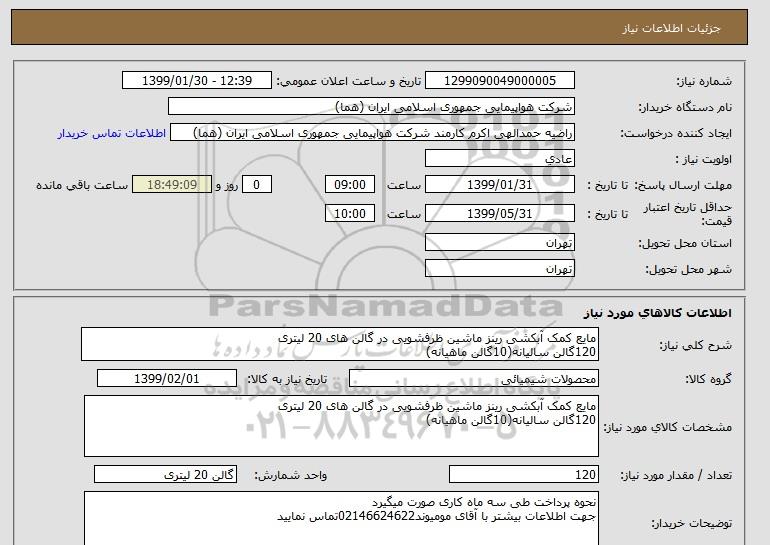Click the label ایجاد کننده درخواست
The width and height of the screenshot is (770, 545).
tap(676, 134)
